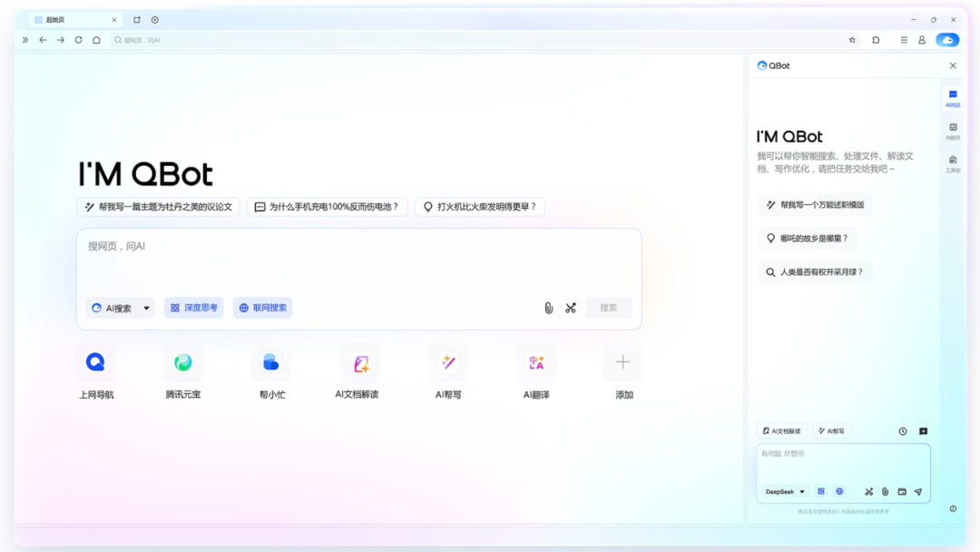This screenshot has height=552, width=980.
Task: Click the AI文档解读 chip in QBot sidebar
Action: point(782,431)
